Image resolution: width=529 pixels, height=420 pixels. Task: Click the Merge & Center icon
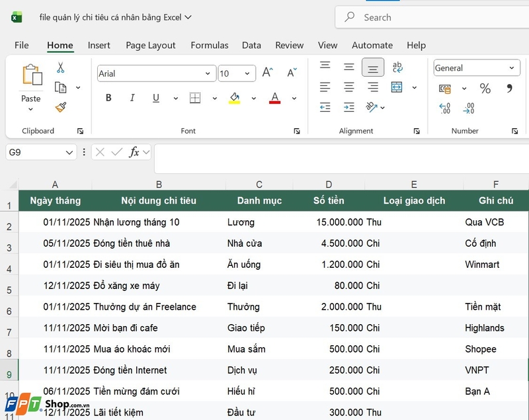click(397, 87)
